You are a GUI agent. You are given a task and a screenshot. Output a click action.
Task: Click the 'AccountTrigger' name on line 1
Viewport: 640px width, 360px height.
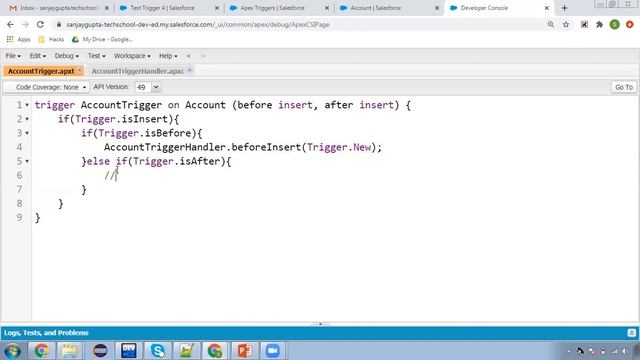coord(121,105)
